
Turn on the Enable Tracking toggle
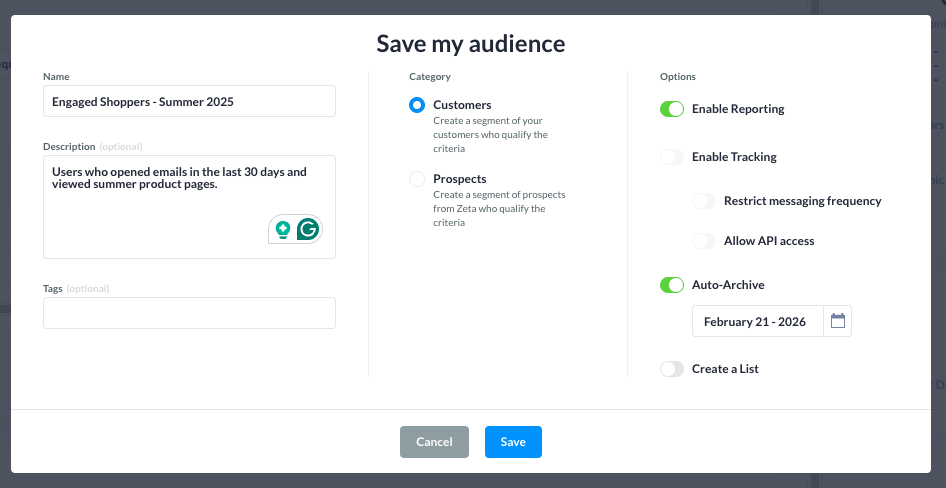point(671,157)
